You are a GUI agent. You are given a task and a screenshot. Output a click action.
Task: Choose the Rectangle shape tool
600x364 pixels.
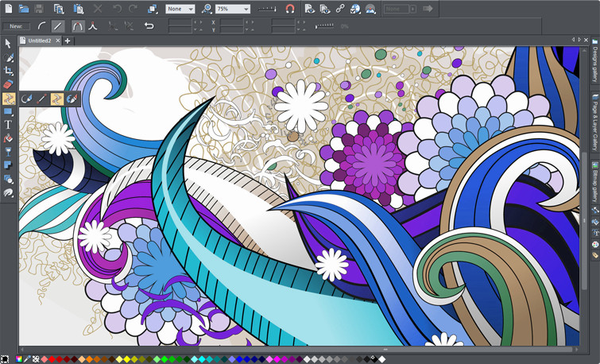9,111
